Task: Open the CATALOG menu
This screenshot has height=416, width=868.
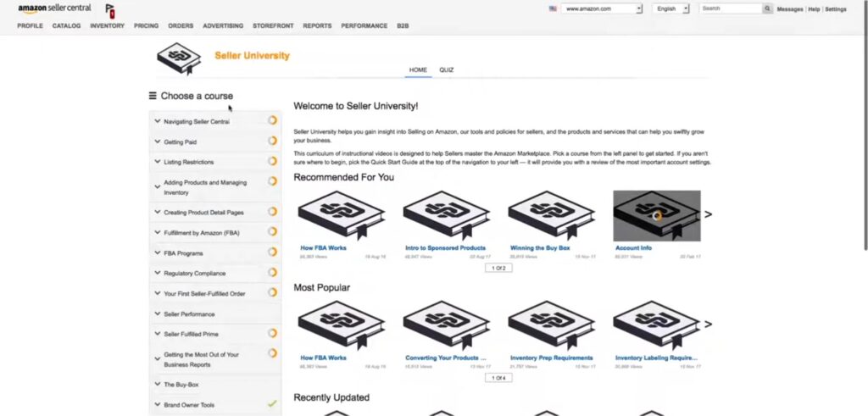Action: 66,26
